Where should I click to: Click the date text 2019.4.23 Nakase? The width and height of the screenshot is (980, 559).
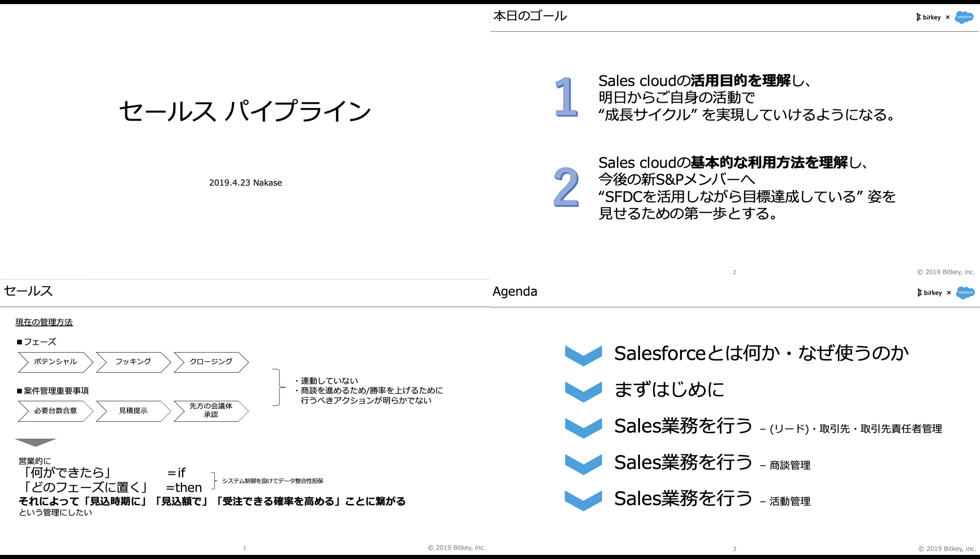pos(245,182)
